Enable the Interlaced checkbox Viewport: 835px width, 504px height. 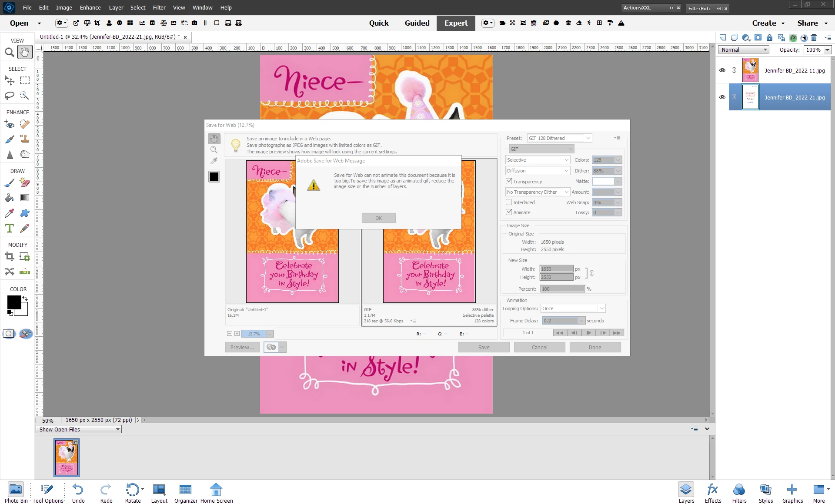[509, 202]
